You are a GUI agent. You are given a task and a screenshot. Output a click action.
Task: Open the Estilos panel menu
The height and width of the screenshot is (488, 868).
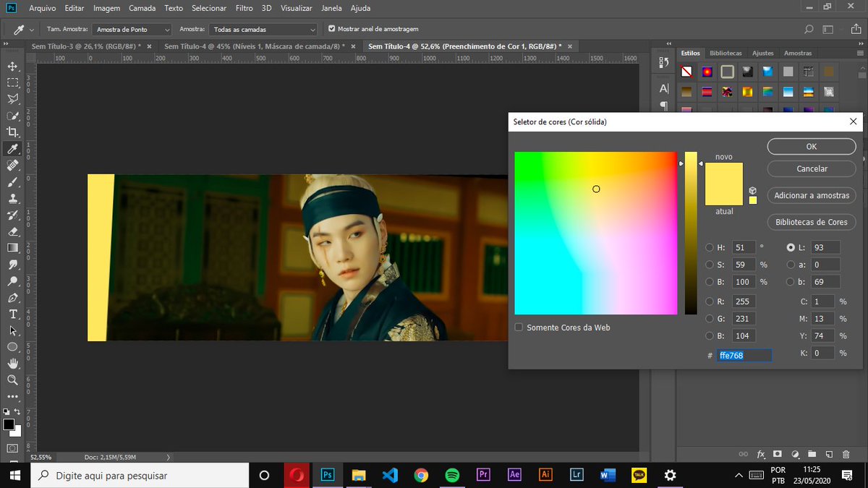click(x=859, y=52)
